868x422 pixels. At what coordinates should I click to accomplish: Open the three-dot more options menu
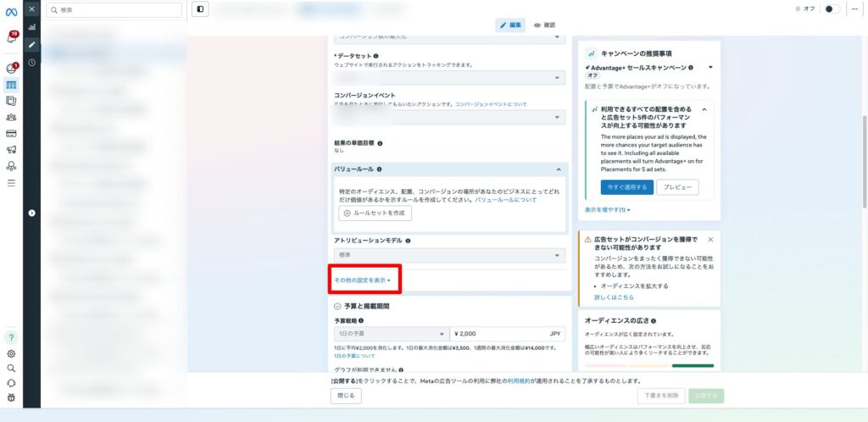pyautogui.click(x=854, y=8)
